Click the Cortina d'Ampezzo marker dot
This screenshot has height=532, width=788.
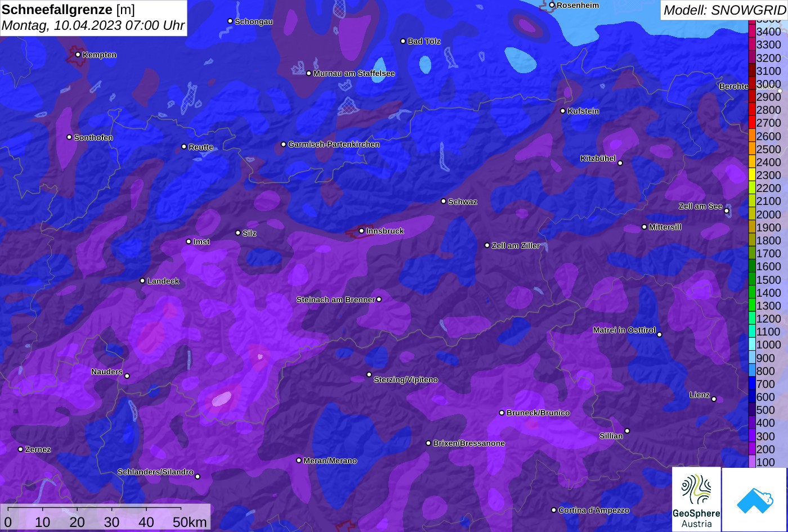click(554, 510)
